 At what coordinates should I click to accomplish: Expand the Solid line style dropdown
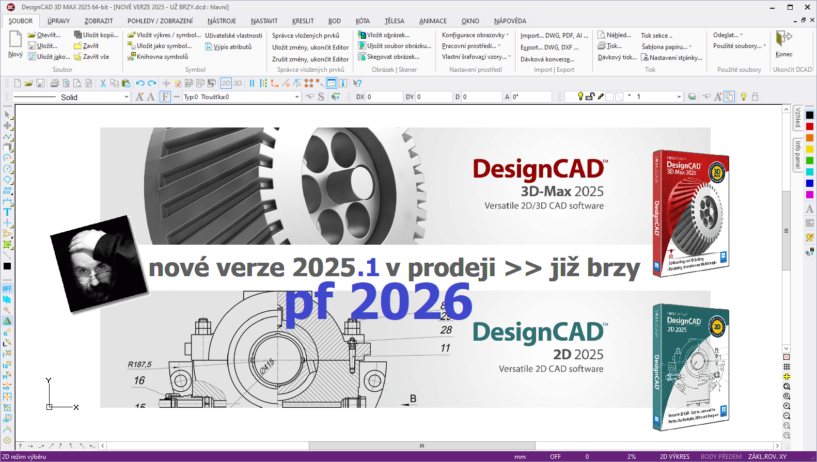126,97
